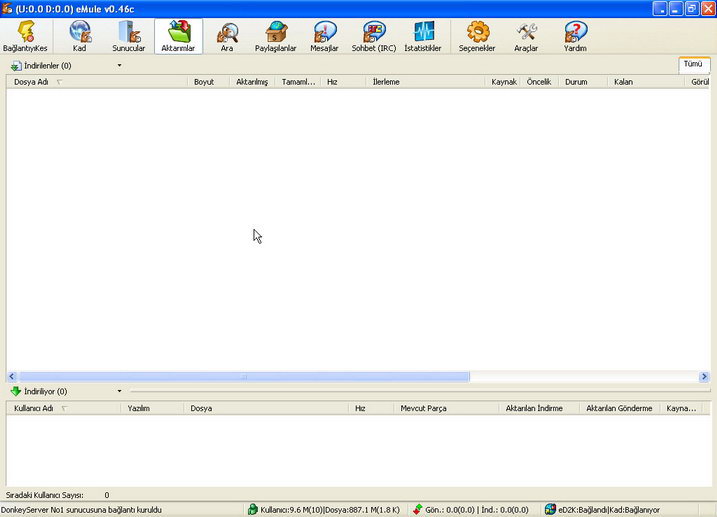This screenshot has height=517, width=717.
Task: Select the Aktarımlar transfers toolbar icon
Action: click(x=178, y=36)
